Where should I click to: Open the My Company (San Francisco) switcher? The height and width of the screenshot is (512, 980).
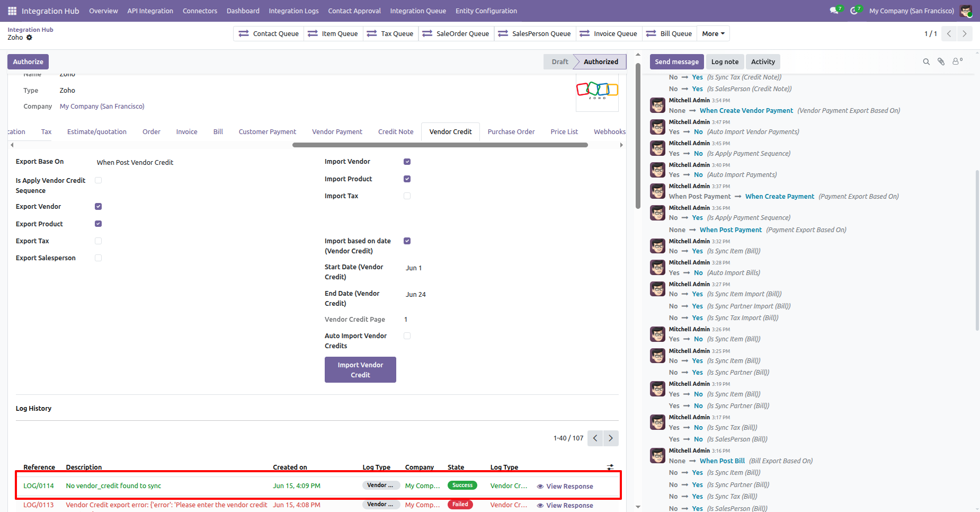(x=911, y=11)
